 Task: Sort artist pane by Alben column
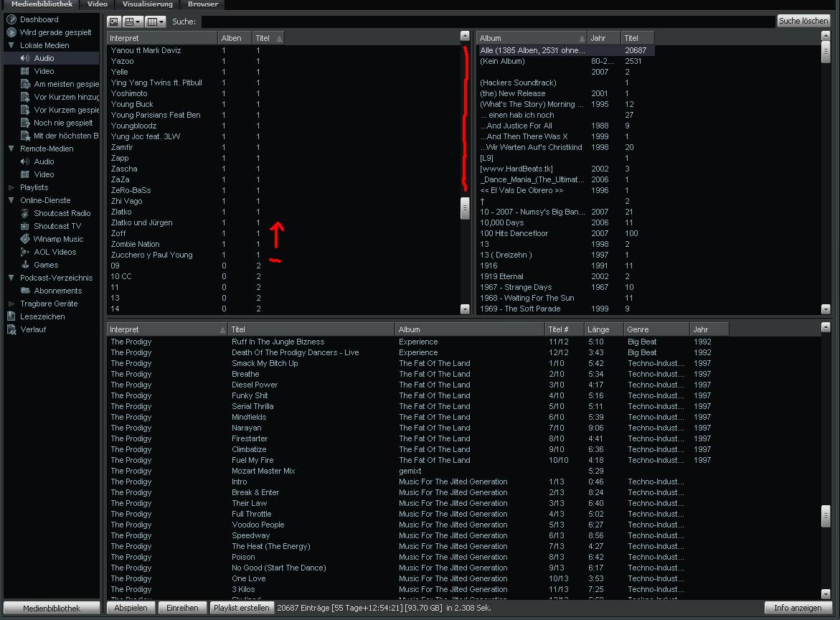pyautogui.click(x=234, y=38)
